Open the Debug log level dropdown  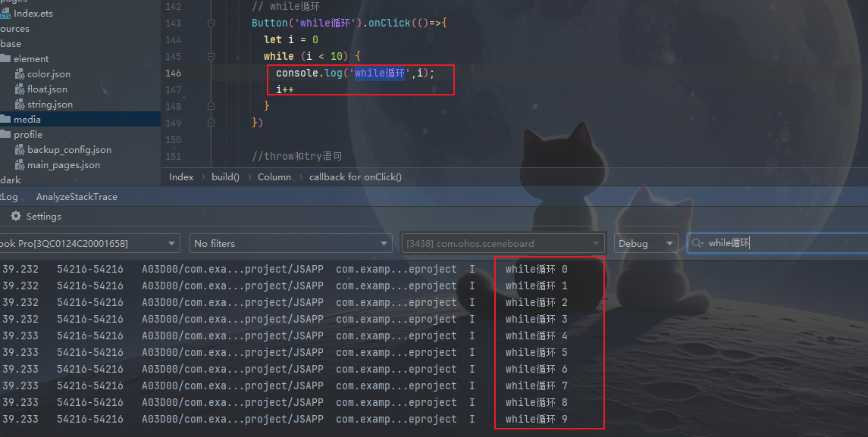[x=646, y=243]
